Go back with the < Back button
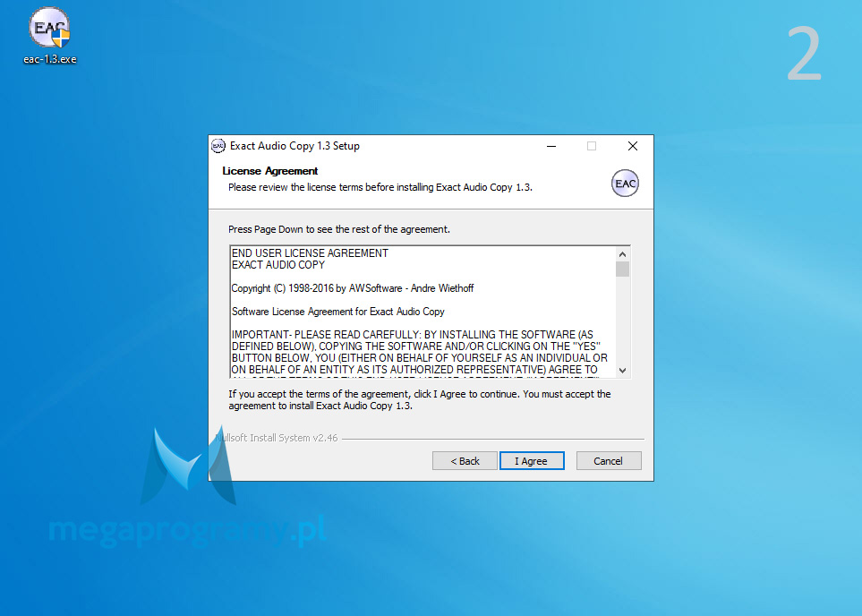 tap(465, 461)
